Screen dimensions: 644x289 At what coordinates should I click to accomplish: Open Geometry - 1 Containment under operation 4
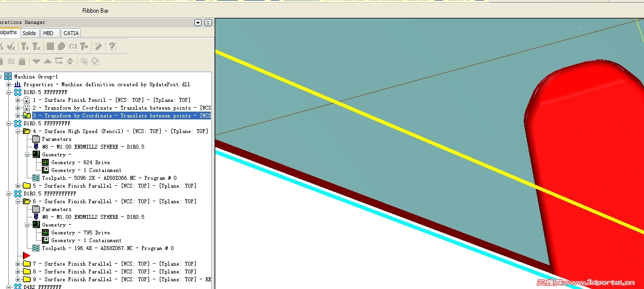pos(86,170)
